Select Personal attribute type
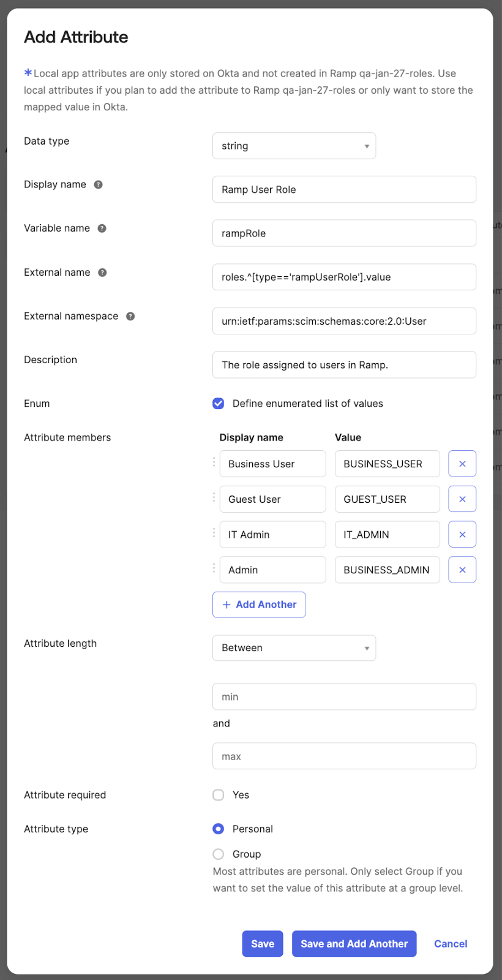The height and width of the screenshot is (980, 502). click(218, 829)
